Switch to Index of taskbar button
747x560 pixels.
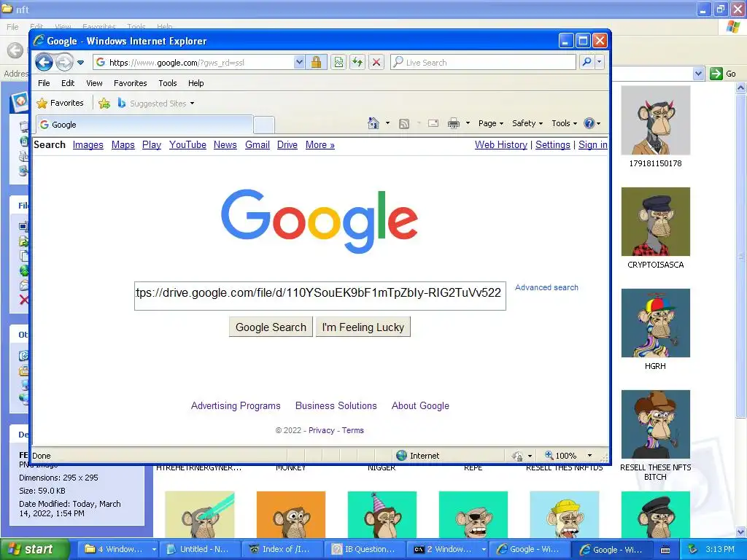click(282, 550)
